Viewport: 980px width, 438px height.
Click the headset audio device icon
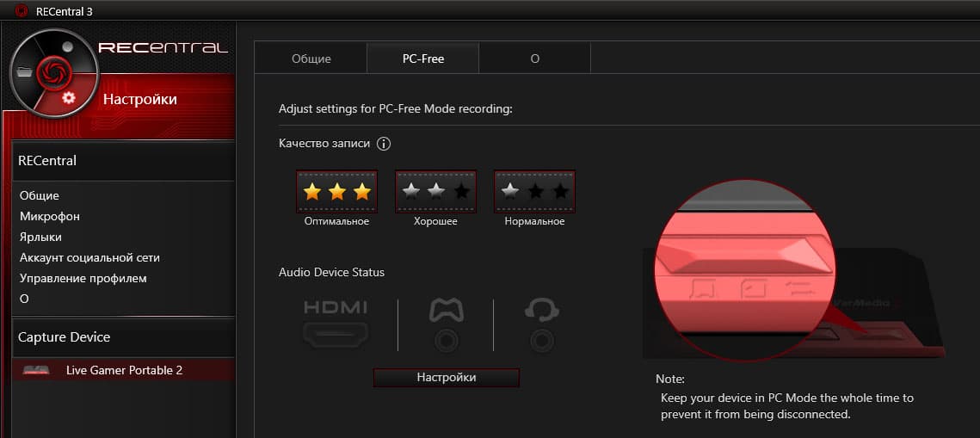[x=541, y=325]
